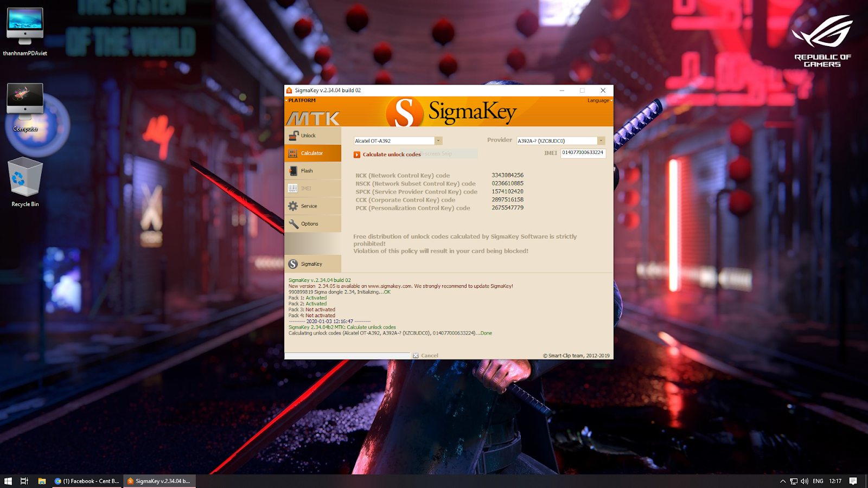Click the Flash phone icon
The image size is (868, 488).
(x=293, y=171)
